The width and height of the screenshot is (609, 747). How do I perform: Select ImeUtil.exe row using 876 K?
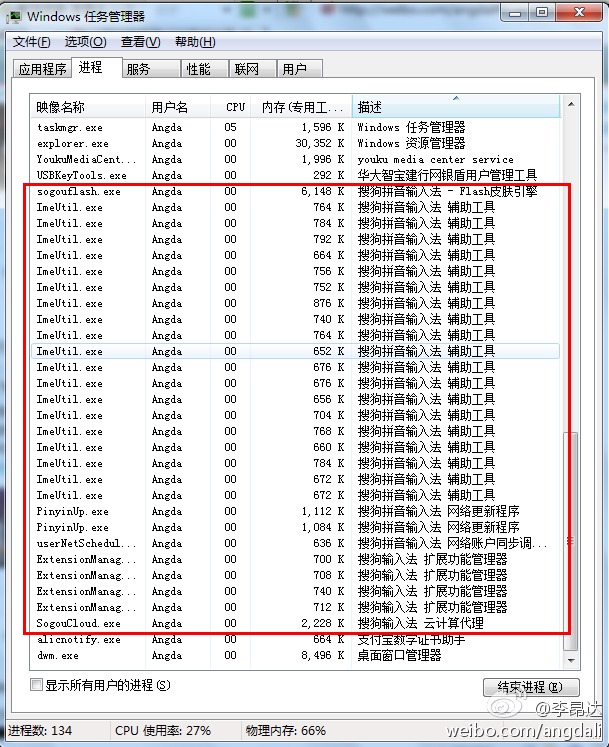pos(295,303)
